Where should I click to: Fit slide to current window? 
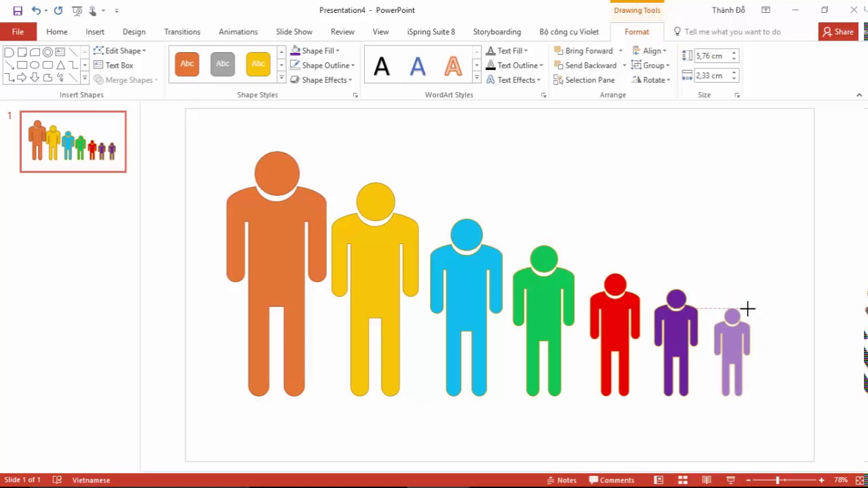pos(857,480)
